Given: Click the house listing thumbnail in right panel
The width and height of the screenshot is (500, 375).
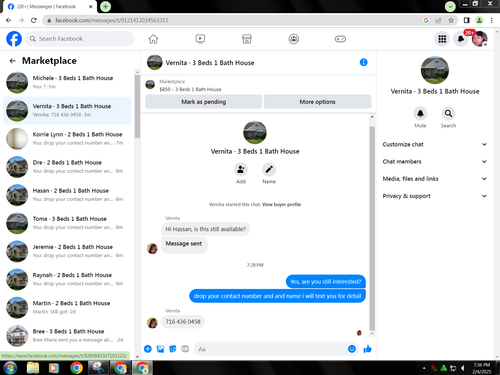Looking at the screenshot, I should [x=435, y=70].
